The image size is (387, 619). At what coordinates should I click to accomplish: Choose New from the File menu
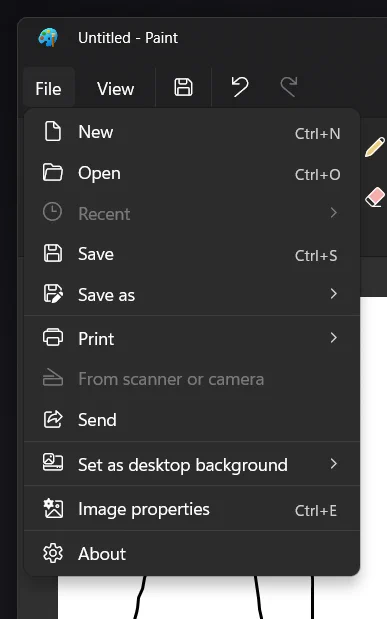tap(192, 132)
